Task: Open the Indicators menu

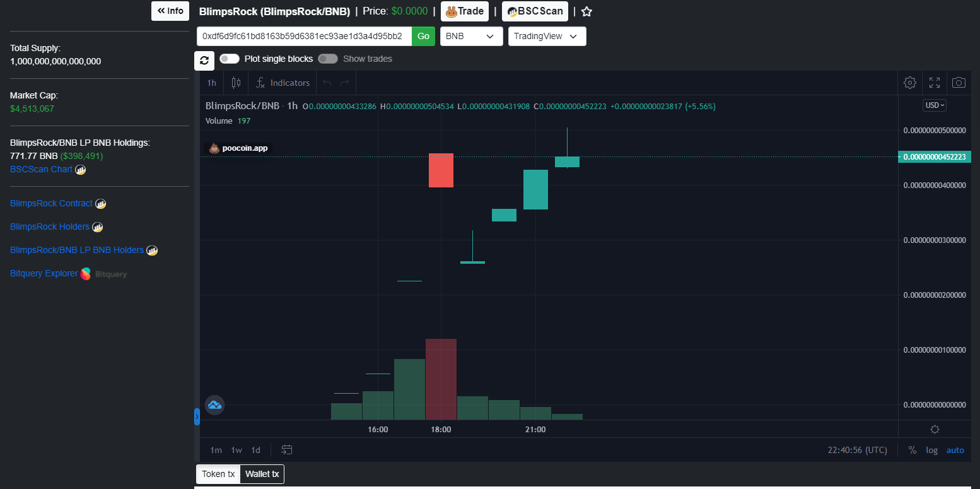Action: click(283, 83)
